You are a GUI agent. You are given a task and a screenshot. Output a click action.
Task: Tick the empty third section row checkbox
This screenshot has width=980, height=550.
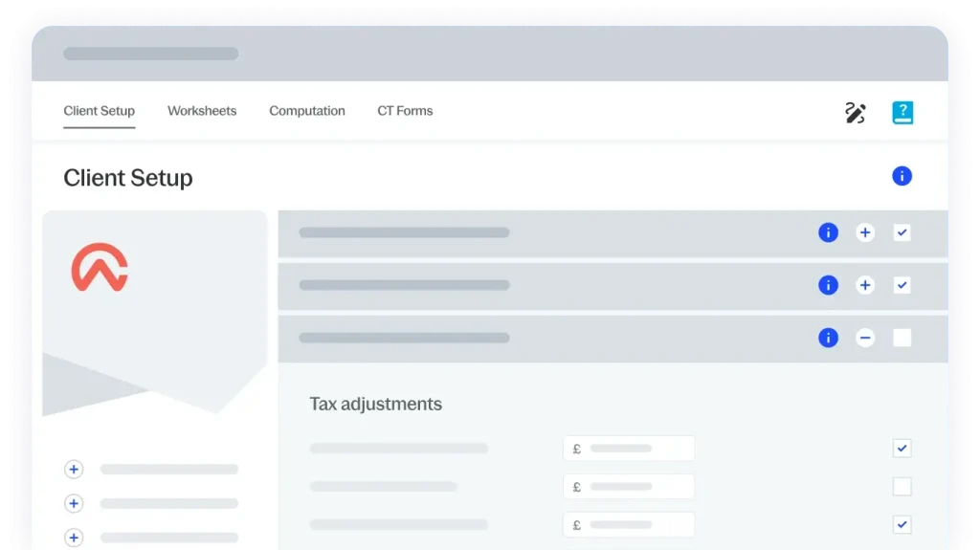902,338
